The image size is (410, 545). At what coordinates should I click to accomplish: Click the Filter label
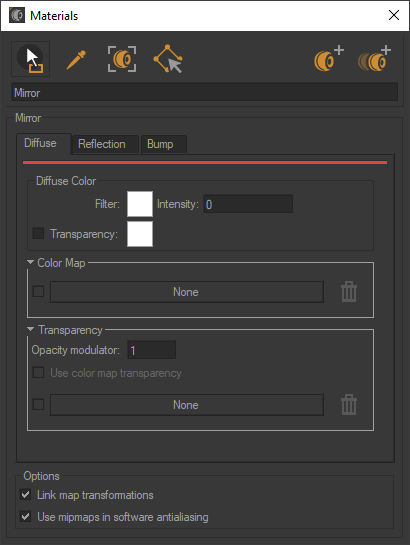pos(107,204)
